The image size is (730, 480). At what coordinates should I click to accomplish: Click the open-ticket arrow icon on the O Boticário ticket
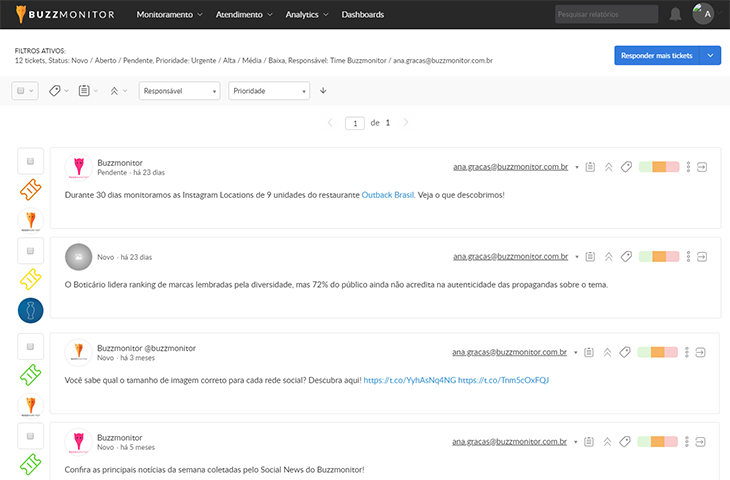tap(702, 257)
